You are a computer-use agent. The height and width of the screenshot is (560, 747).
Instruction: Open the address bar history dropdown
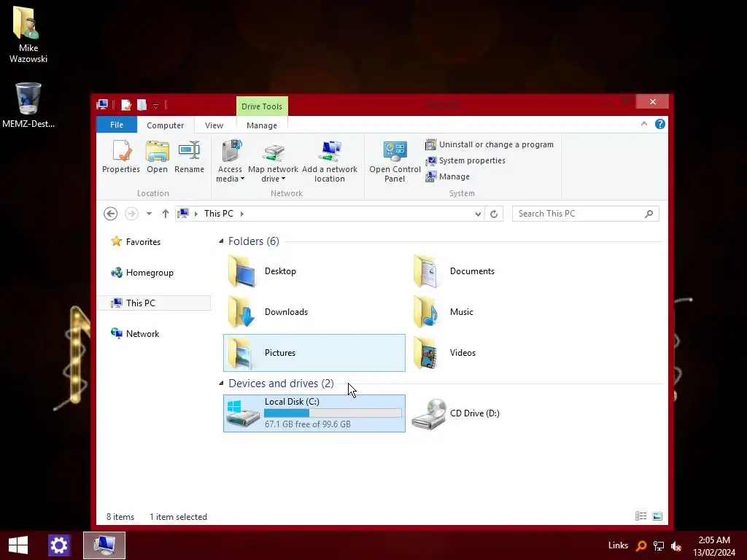point(478,214)
